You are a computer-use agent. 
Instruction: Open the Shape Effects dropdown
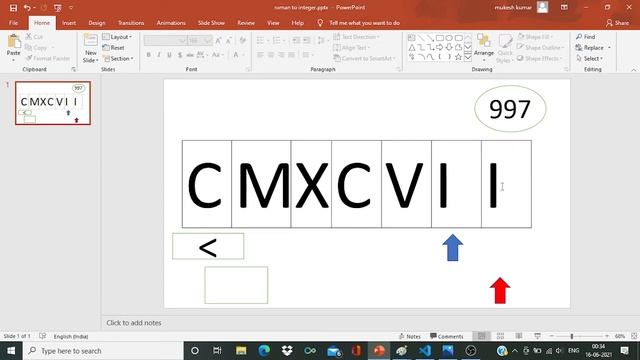(540, 58)
